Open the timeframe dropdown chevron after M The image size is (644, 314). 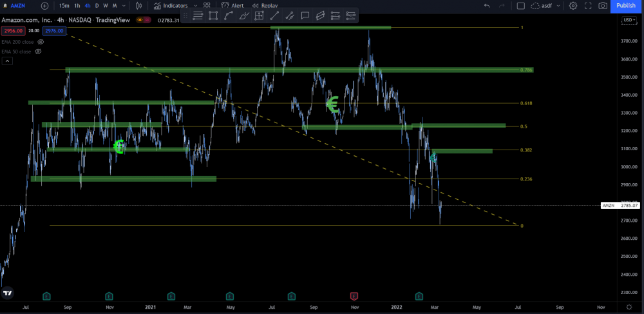click(x=124, y=6)
